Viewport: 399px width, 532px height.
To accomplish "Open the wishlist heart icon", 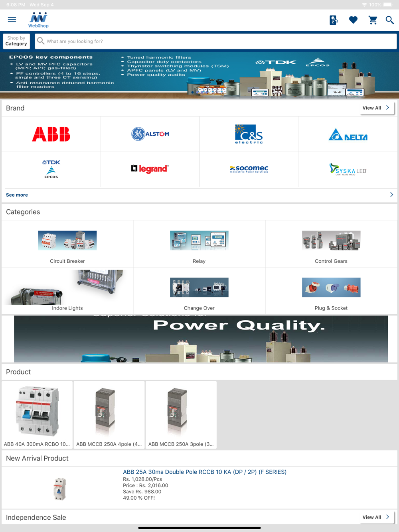I will [x=353, y=20].
